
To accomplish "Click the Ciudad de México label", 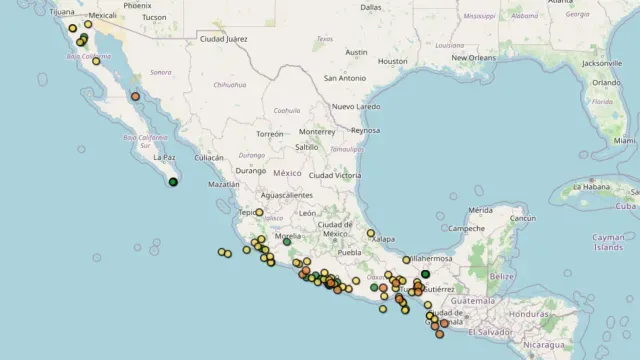I will 335,229.
